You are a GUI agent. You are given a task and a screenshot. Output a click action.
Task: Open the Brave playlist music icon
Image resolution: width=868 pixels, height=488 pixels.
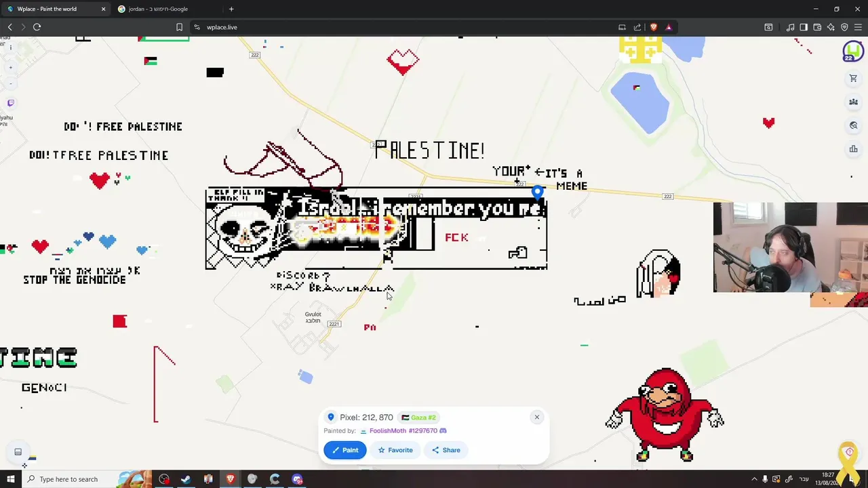(790, 27)
